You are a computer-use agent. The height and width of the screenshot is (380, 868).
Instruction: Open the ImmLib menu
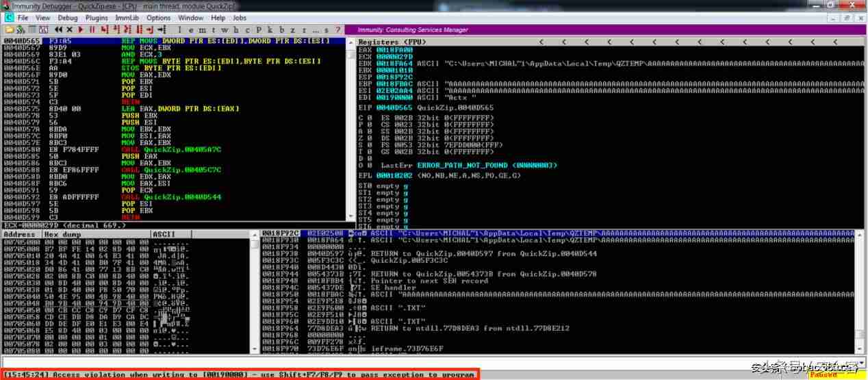pos(128,18)
